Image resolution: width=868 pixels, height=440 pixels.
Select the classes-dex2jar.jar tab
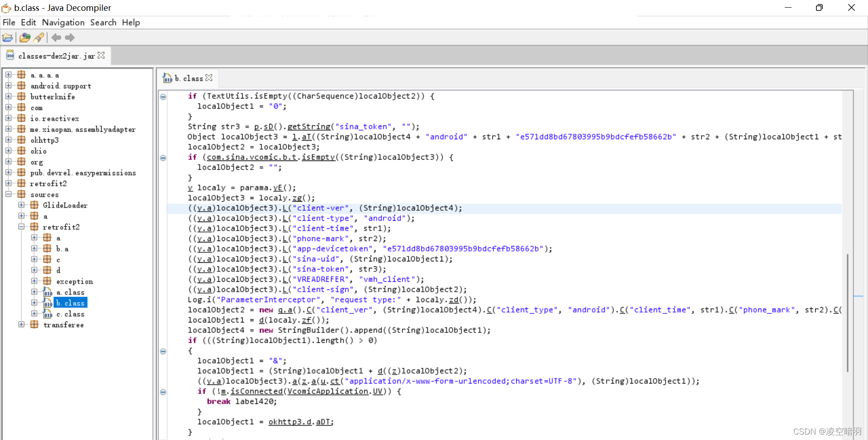(56, 56)
